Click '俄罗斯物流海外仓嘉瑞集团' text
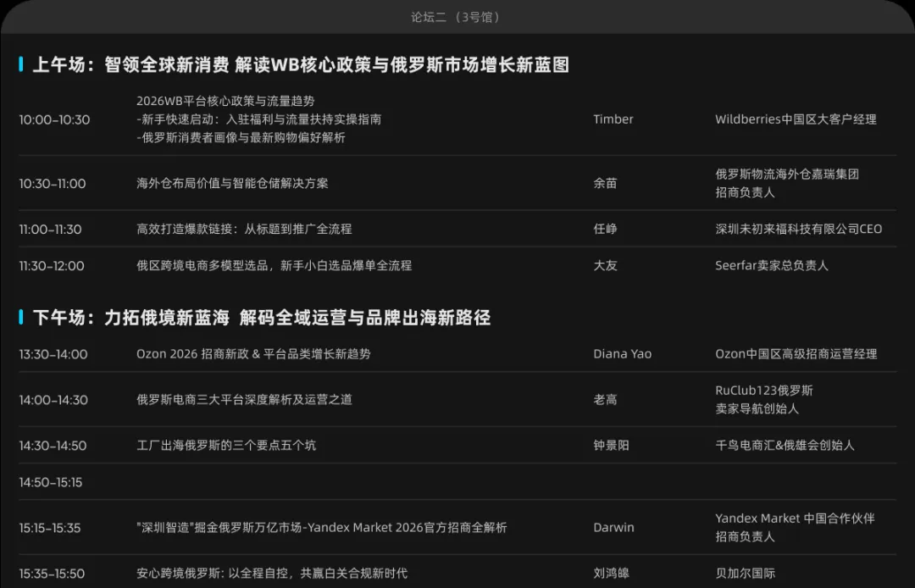Screen dimensions: 915x588 click(787, 174)
